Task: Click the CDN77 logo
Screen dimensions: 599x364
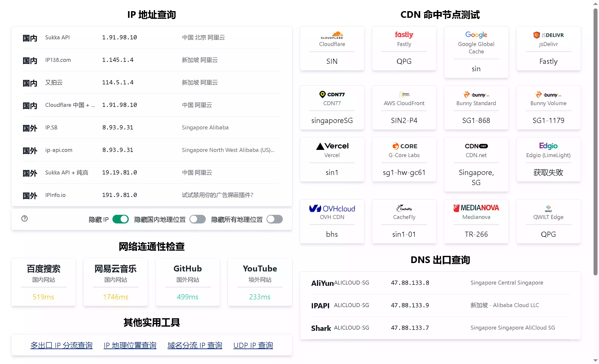Action: click(x=332, y=94)
